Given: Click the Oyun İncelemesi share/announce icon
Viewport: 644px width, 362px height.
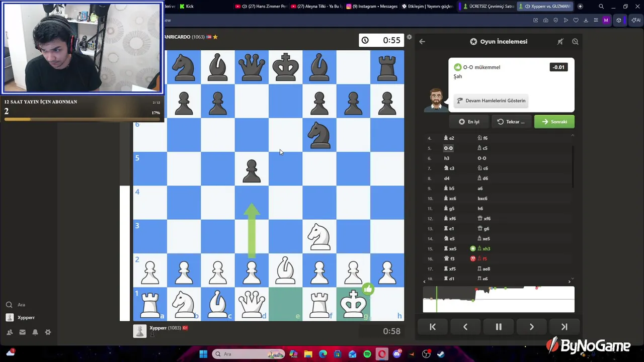Looking at the screenshot, I should (560, 42).
